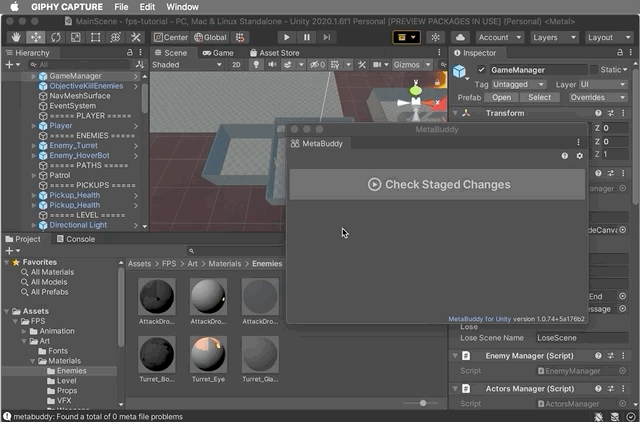Image resolution: width=640 pixels, height=422 pixels.
Task: Adjust the asset thumbnail size slider
Action: tap(423, 403)
